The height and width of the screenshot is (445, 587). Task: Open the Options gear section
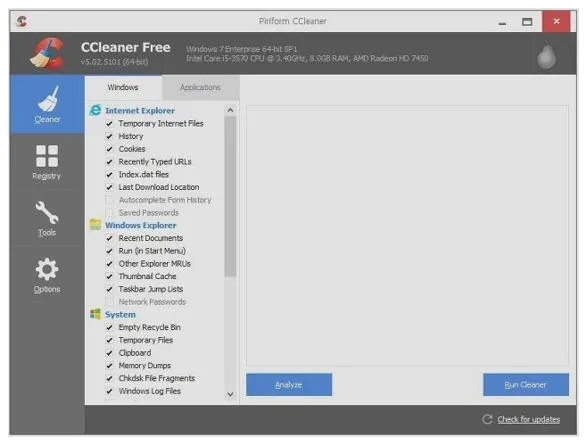pos(47,275)
